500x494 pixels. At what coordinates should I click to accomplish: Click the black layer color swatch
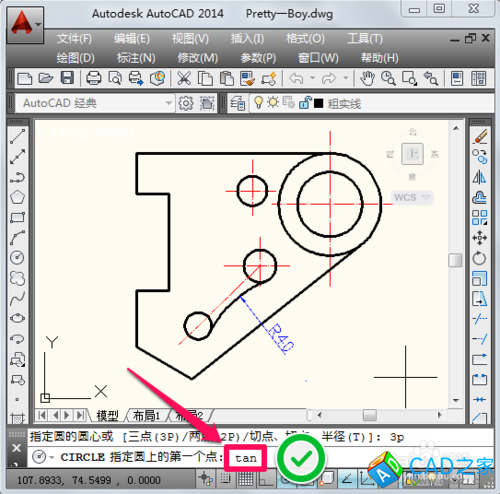coord(319,103)
